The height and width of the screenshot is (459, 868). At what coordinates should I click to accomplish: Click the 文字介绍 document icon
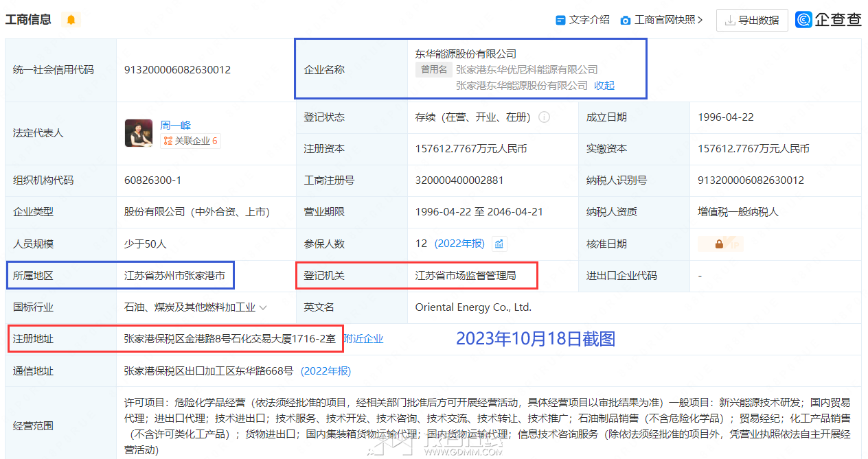point(560,21)
